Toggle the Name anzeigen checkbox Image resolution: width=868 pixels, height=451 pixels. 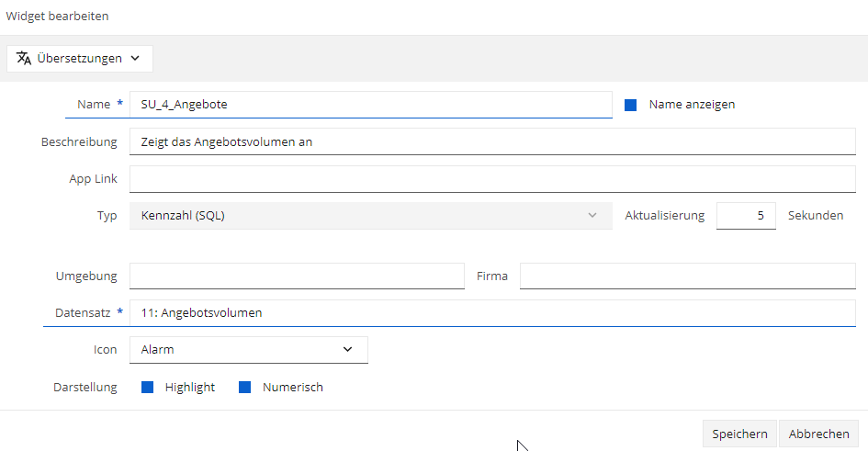630,105
